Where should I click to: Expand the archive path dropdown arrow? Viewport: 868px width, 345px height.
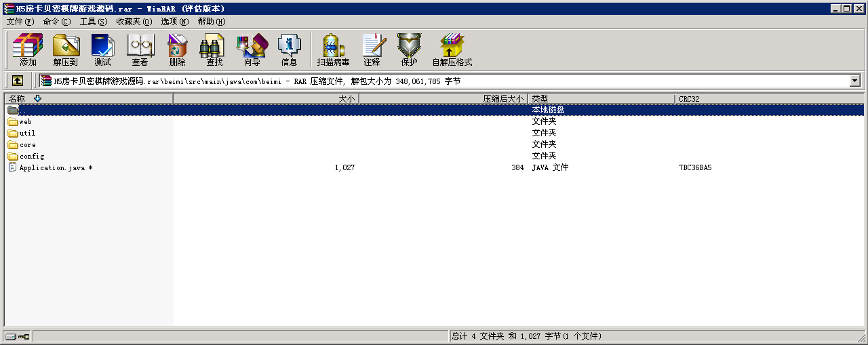click(x=854, y=81)
